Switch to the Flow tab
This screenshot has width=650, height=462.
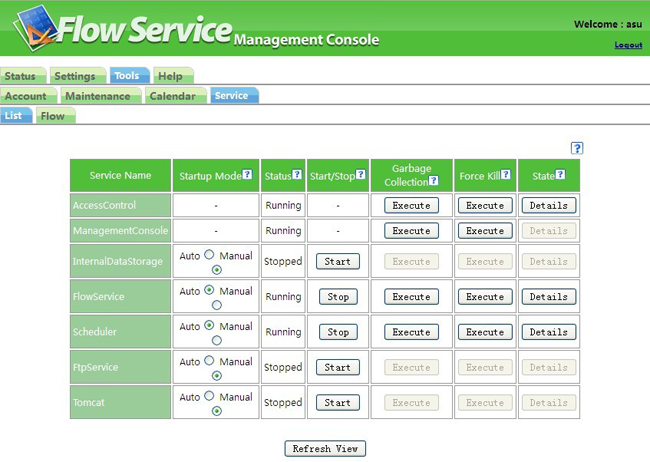click(x=56, y=116)
